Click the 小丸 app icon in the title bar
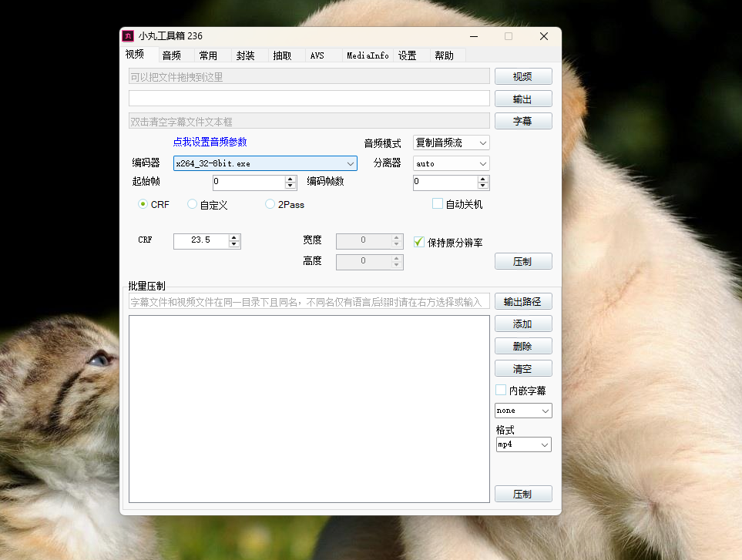This screenshot has width=742, height=560. click(128, 35)
